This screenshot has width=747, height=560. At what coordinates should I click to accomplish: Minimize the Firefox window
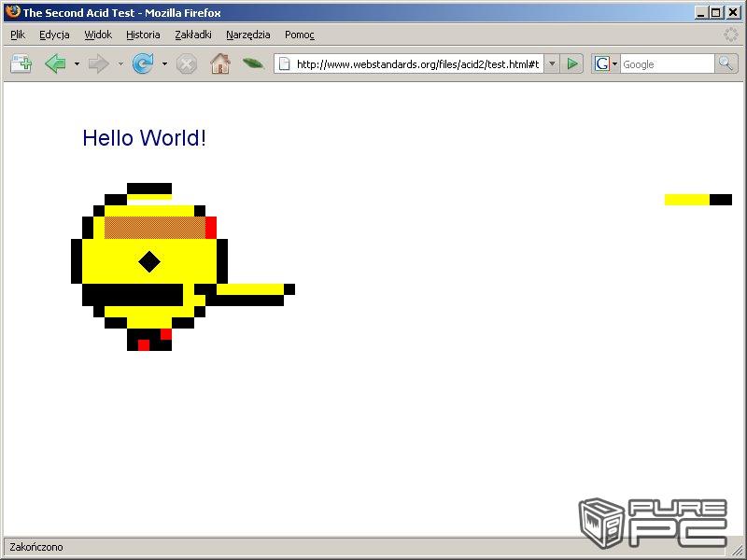pos(699,13)
